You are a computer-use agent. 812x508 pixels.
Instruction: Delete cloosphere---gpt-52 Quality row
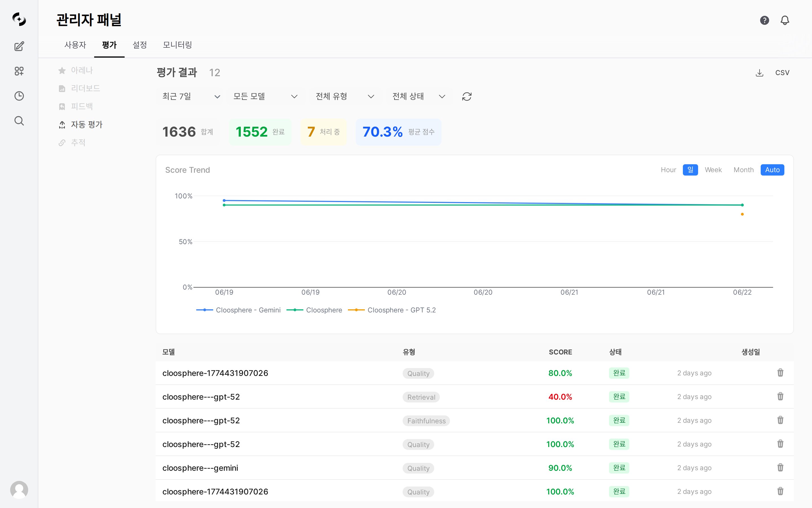(x=780, y=444)
